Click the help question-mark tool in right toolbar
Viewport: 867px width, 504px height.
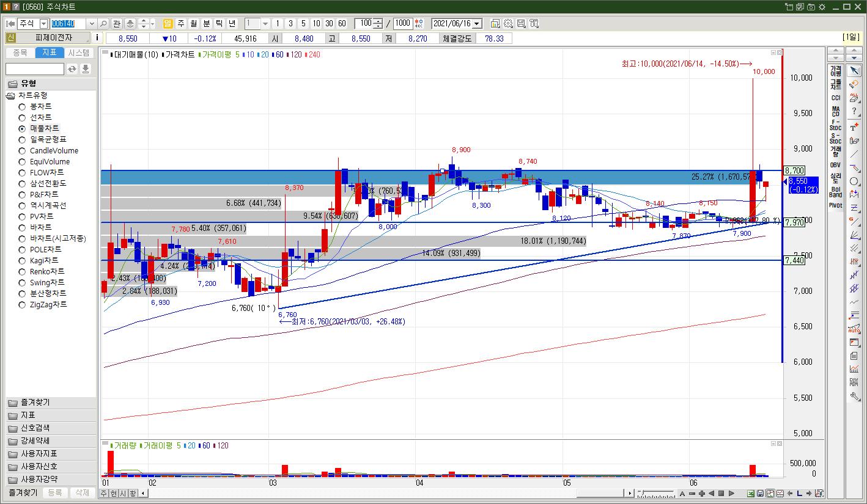(854, 111)
